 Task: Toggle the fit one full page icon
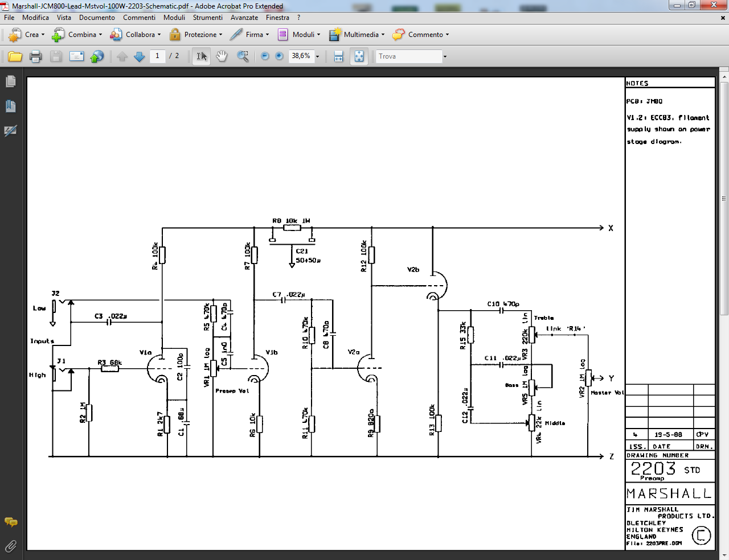[x=359, y=56]
